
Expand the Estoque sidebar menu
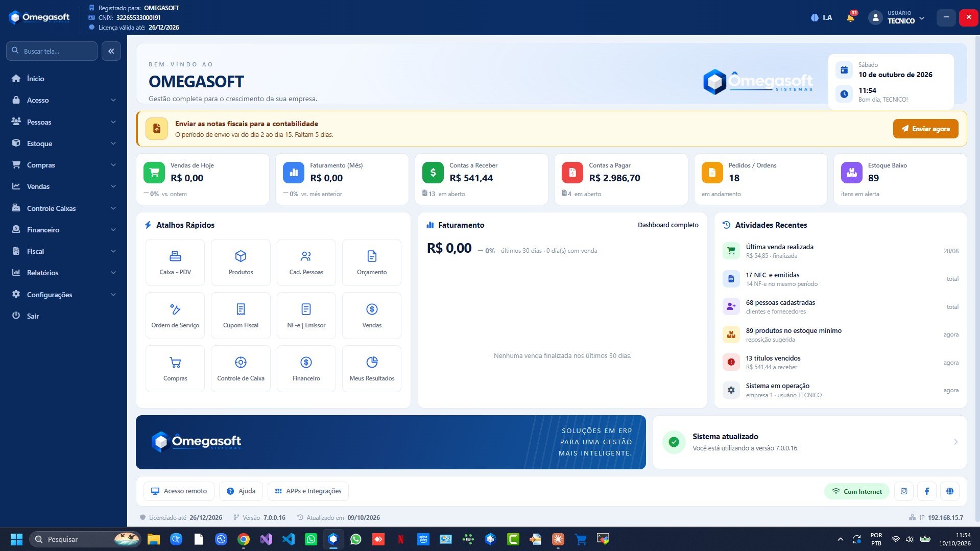[x=64, y=143]
